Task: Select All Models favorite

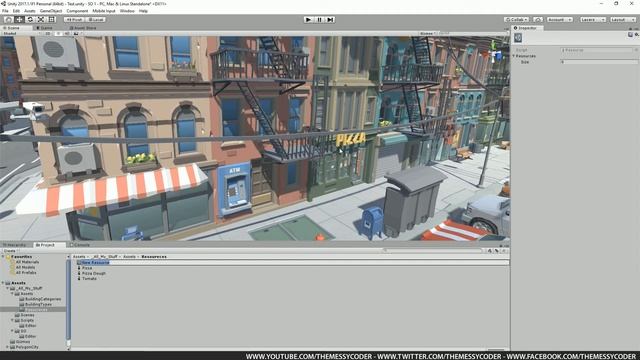Action: coord(25,267)
